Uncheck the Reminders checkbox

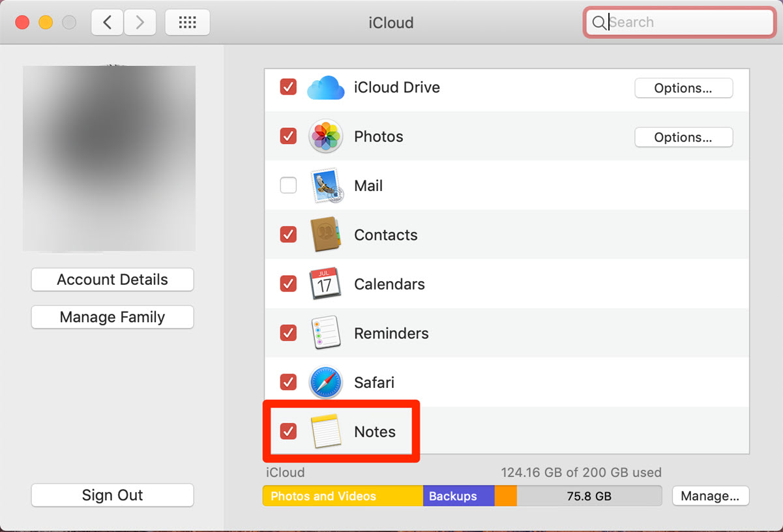tap(288, 332)
